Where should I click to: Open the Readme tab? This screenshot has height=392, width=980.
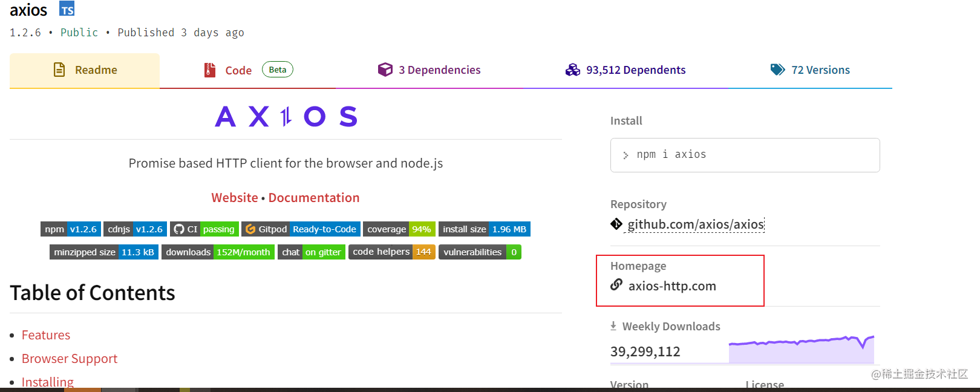coord(85,70)
